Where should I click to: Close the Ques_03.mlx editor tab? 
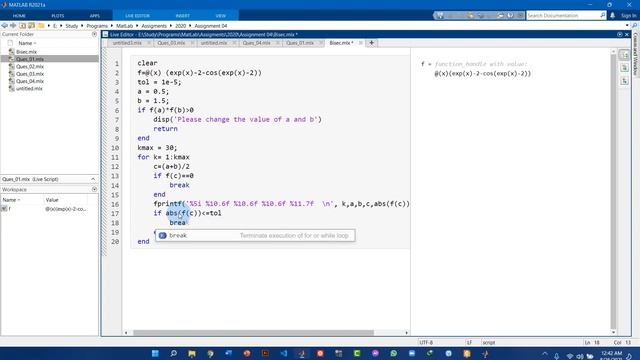point(192,43)
